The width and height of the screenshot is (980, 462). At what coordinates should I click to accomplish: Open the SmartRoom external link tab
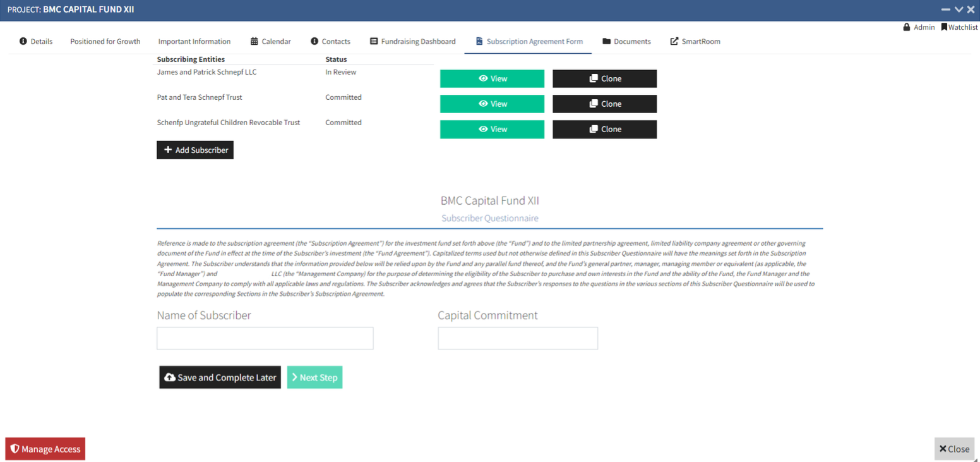coord(695,42)
